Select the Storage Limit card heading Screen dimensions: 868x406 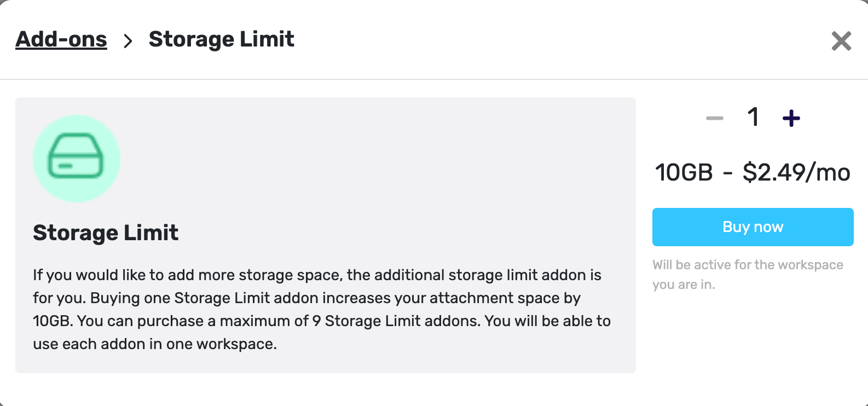point(106,232)
